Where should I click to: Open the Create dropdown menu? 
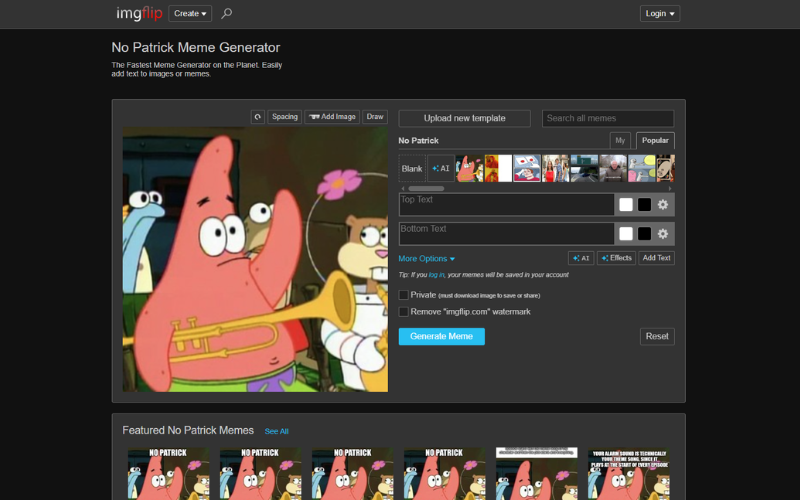click(190, 13)
